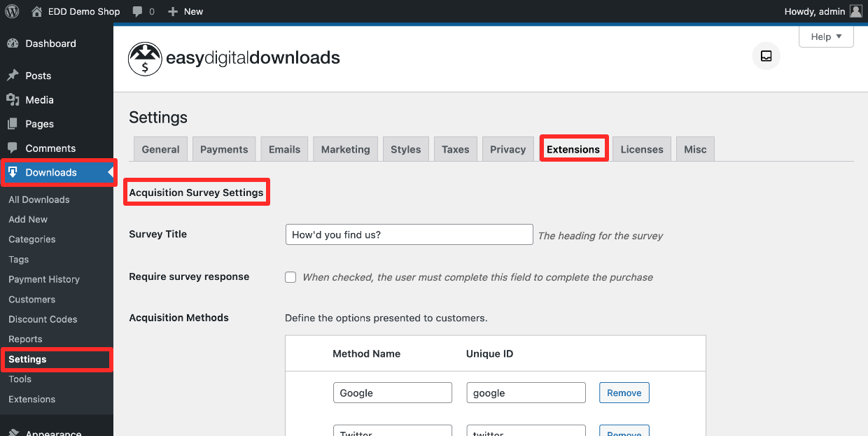The image size is (868, 436).
Task: Open Customers page
Action: [32, 299]
